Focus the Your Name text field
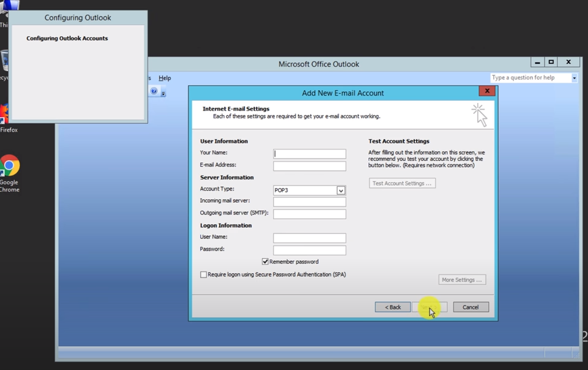The height and width of the screenshot is (370, 588). [310, 154]
